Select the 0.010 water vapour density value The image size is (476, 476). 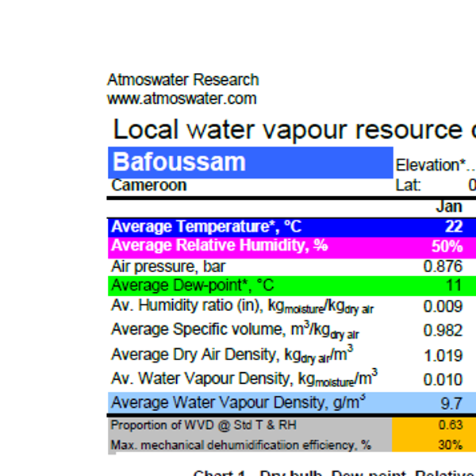click(x=443, y=380)
